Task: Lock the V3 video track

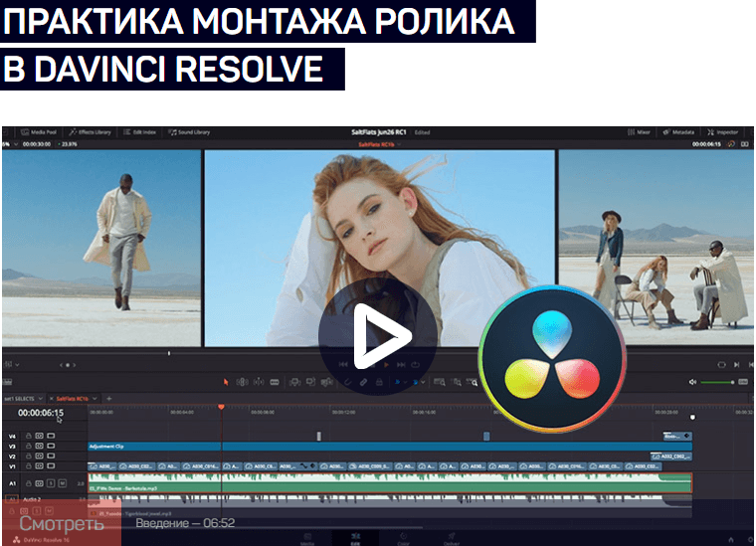Action: click(x=28, y=447)
